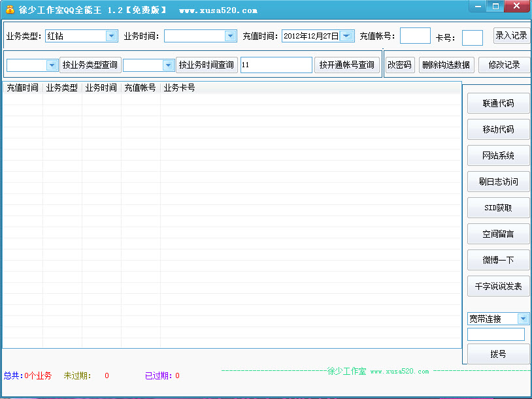This screenshot has width=532, height=399.
Task: Open 联通代码 from the side panel
Action: 499,103
